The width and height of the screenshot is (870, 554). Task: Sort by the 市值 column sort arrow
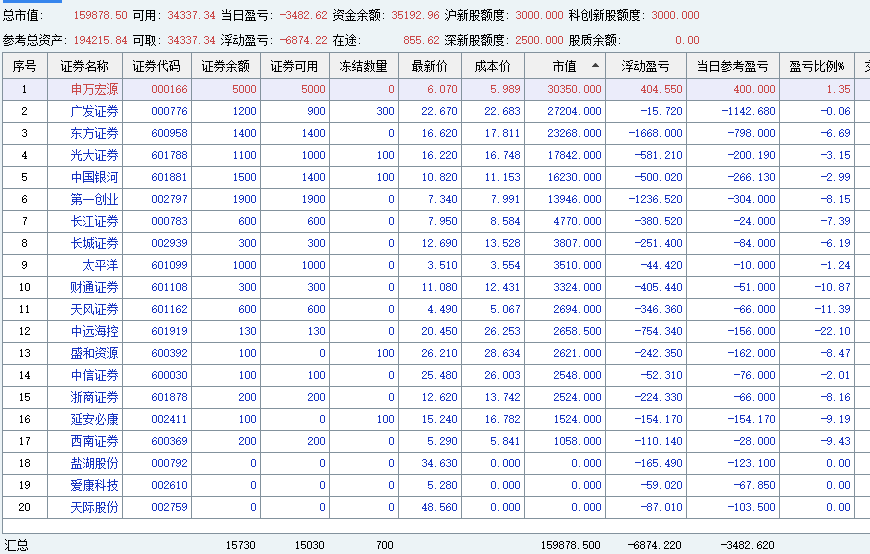tap(595, 66)
